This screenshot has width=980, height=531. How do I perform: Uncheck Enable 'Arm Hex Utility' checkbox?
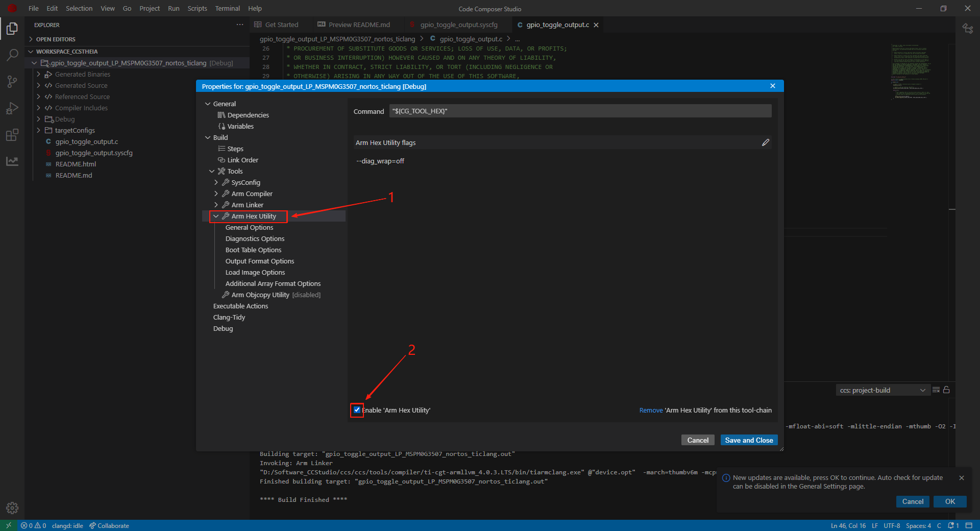click(357, 410)
